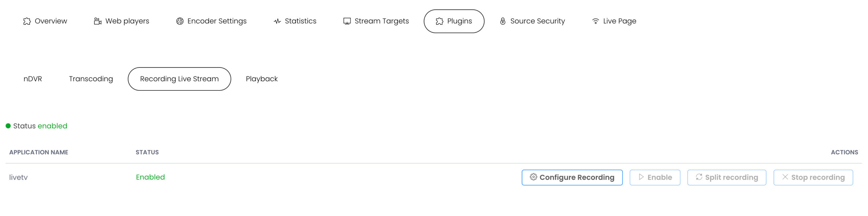
Task: Open the Transcoding sub-tab
Action: pos(91,79)
